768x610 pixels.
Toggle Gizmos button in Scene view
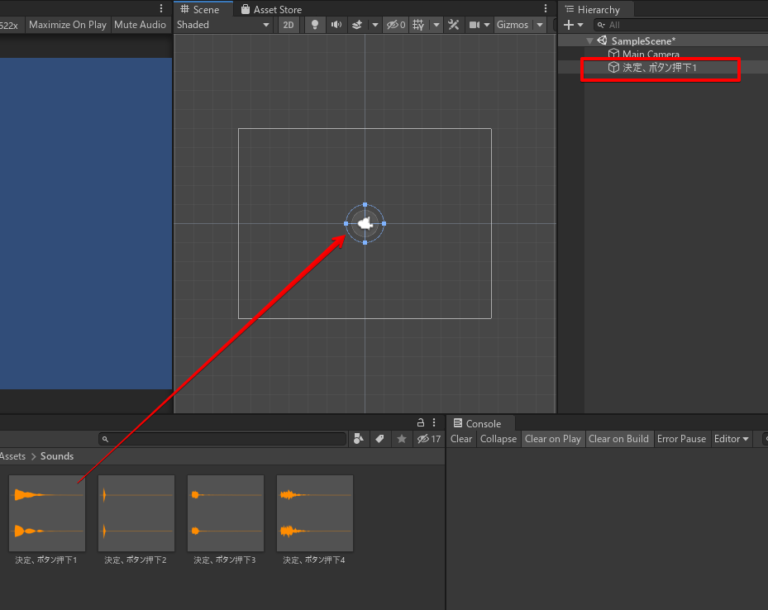(512, 24)
